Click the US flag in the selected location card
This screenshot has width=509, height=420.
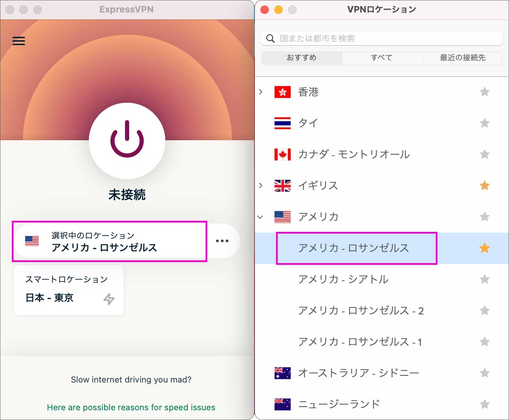tap(32, 241)
